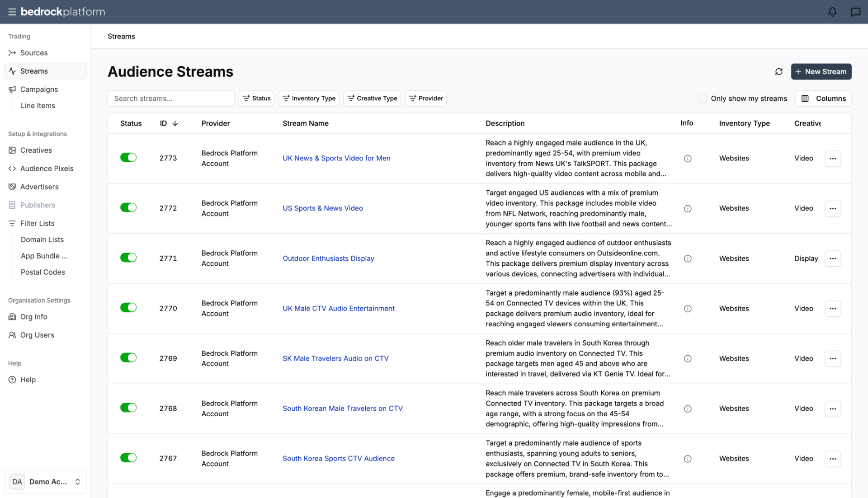Image resolution: width=868 pixels, height=498 pixels.
Task: Focus the Search streams field
Action: pyautogui.click(x=171, y=99)
